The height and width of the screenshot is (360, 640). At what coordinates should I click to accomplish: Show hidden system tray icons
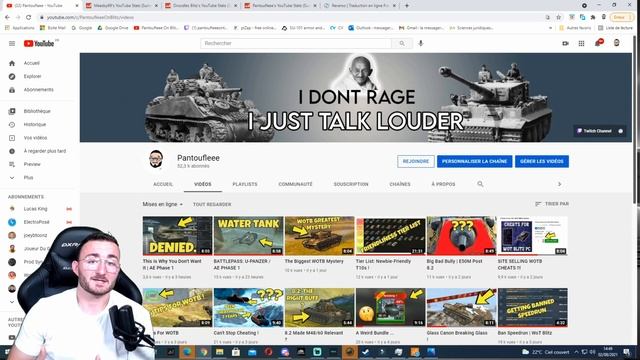point(576,352)
